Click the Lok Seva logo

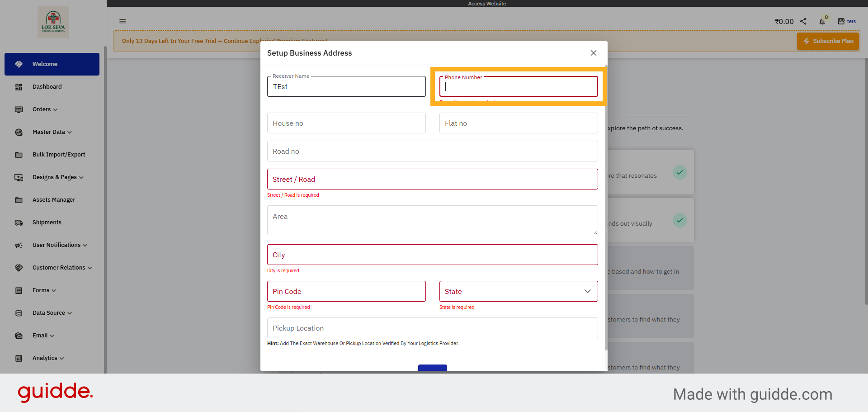coord(53,22)
